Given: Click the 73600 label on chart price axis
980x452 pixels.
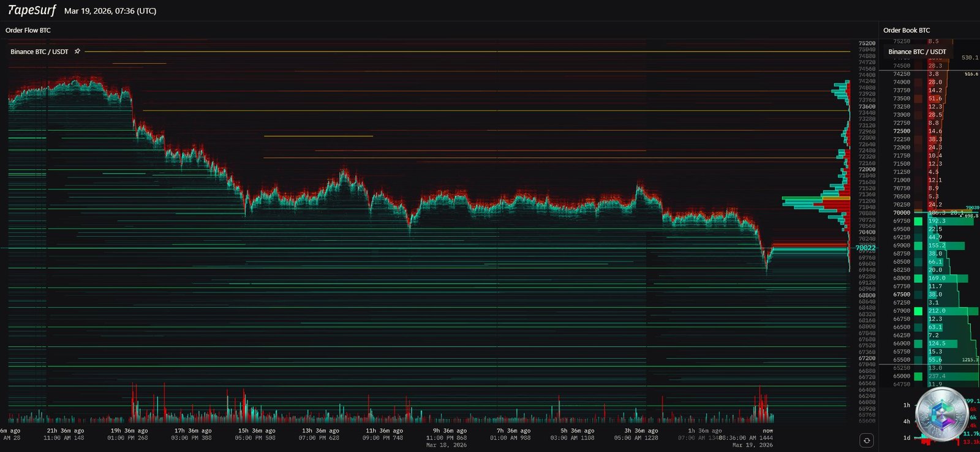Looking at the screenshot, I should pyautogui.click(x=867, y=107).
